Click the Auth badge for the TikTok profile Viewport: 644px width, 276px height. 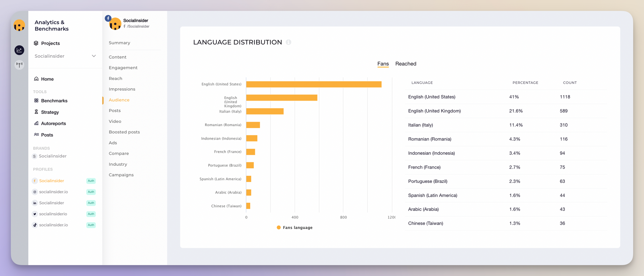tap(91, 225)
